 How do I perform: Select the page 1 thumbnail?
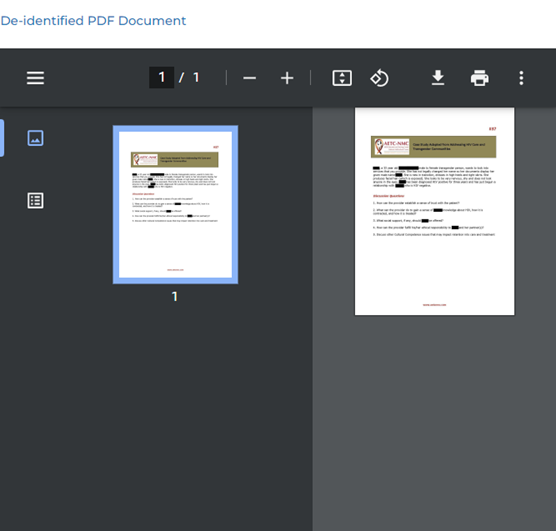tap(176, 205)
